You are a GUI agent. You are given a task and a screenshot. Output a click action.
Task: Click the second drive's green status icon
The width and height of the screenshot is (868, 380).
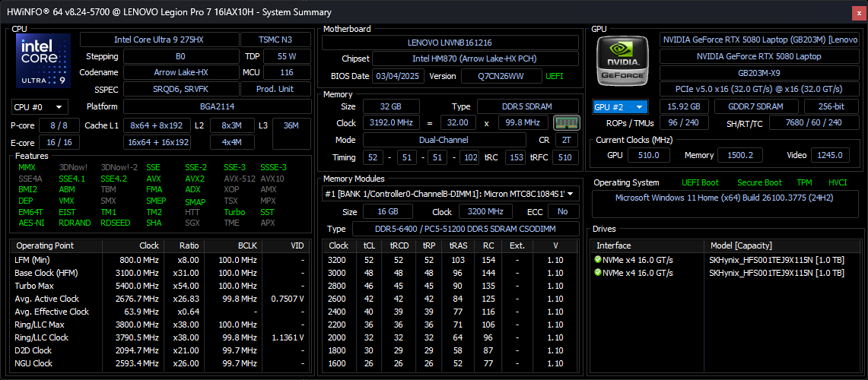(x=598, y=273)
